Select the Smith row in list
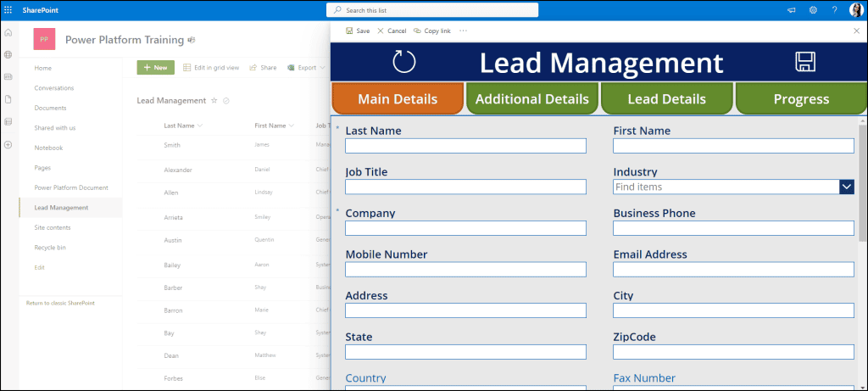The height and width of the screenshot is (391, 868). (x=232, y=145)
